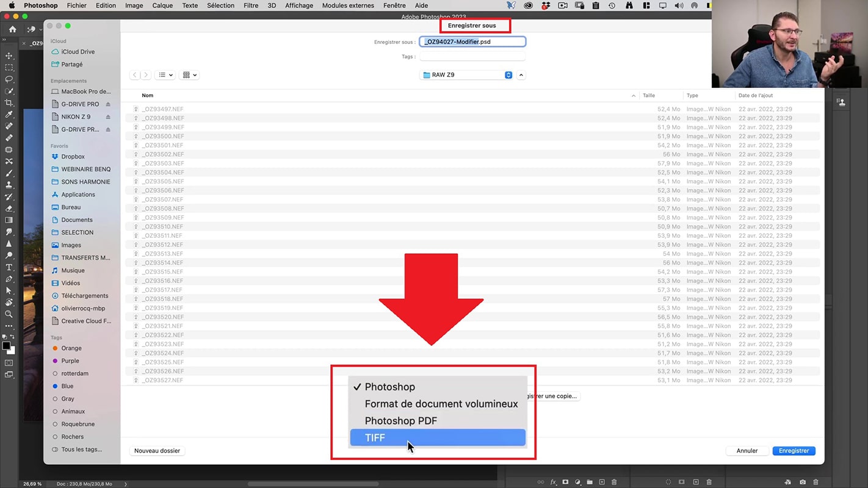Select the Blue tag in sidebar
Screen dimensions: 868x488
click(x=67, y=386)
